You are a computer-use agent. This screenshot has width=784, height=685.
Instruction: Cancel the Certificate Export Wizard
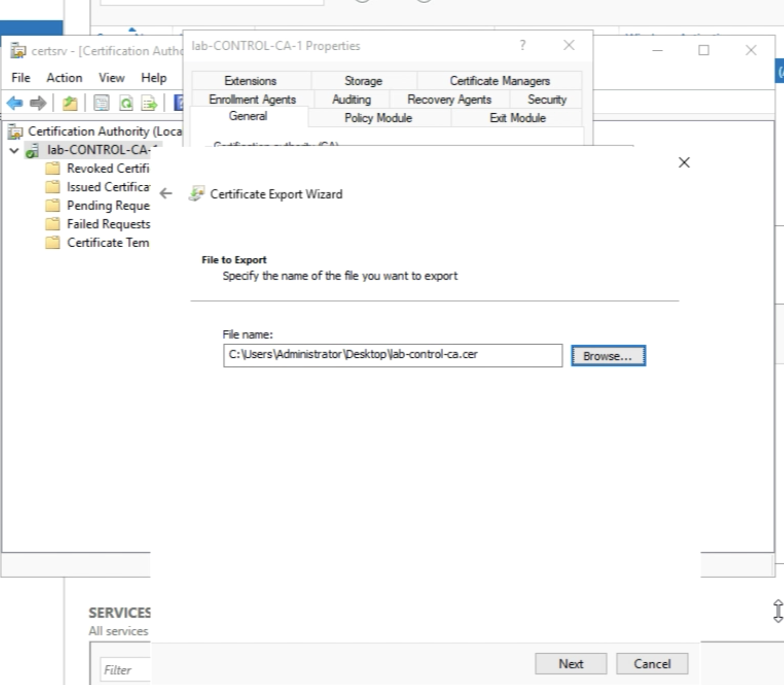pos(652,664)
